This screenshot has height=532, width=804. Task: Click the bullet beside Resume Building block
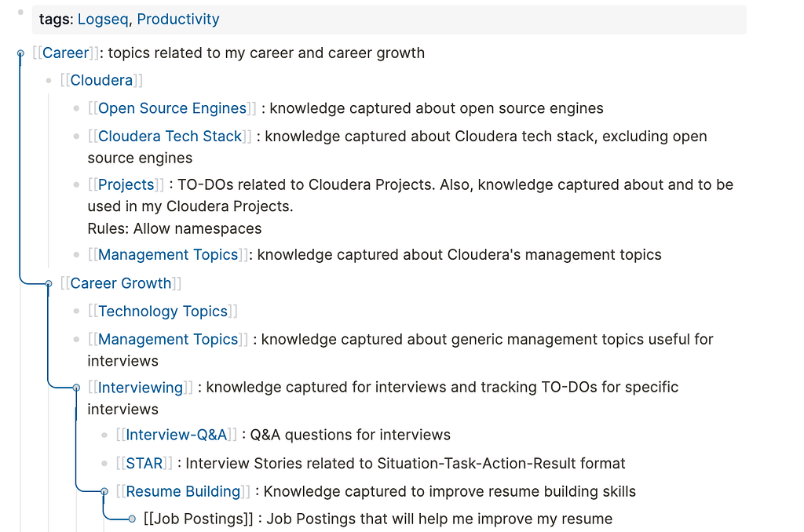[104, 492]
